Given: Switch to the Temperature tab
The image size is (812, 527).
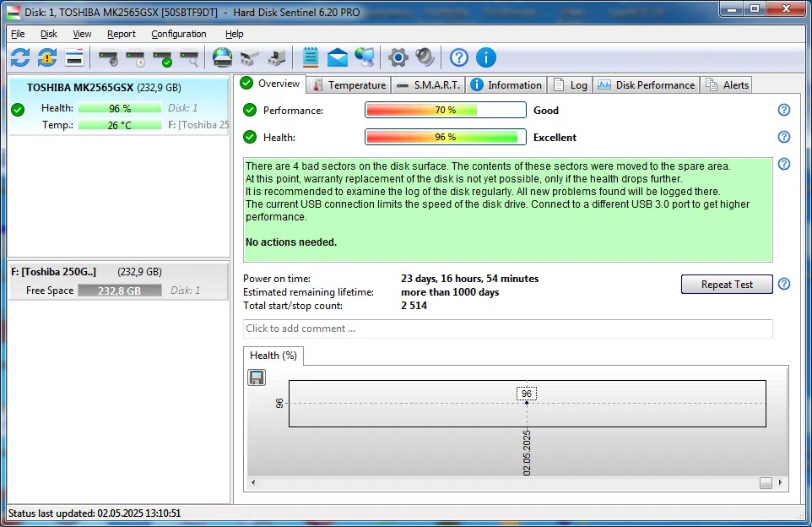Looking at the screenshot, I should pyautogui.click(x=349, y=85).
